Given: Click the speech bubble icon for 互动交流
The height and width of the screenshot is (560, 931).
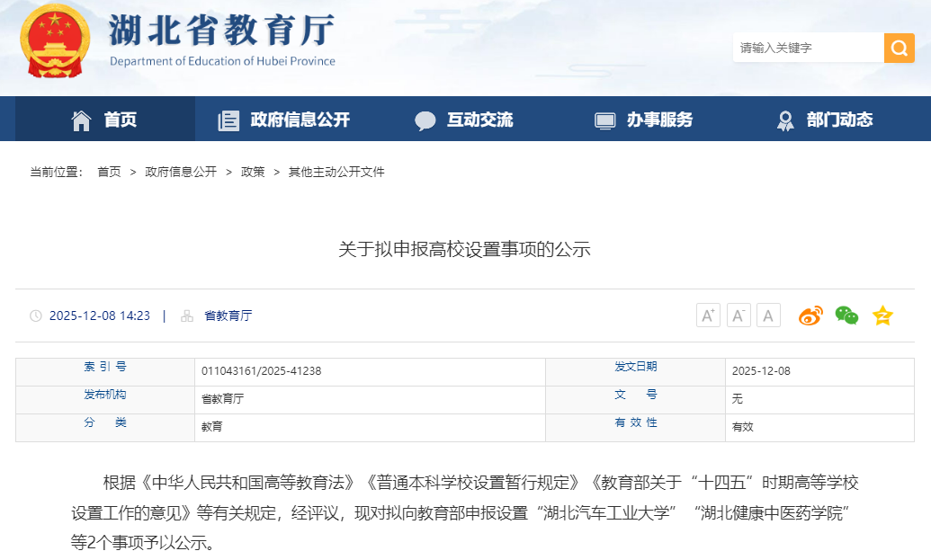Looking at the screenshot, I should click(x=425, y=120).
